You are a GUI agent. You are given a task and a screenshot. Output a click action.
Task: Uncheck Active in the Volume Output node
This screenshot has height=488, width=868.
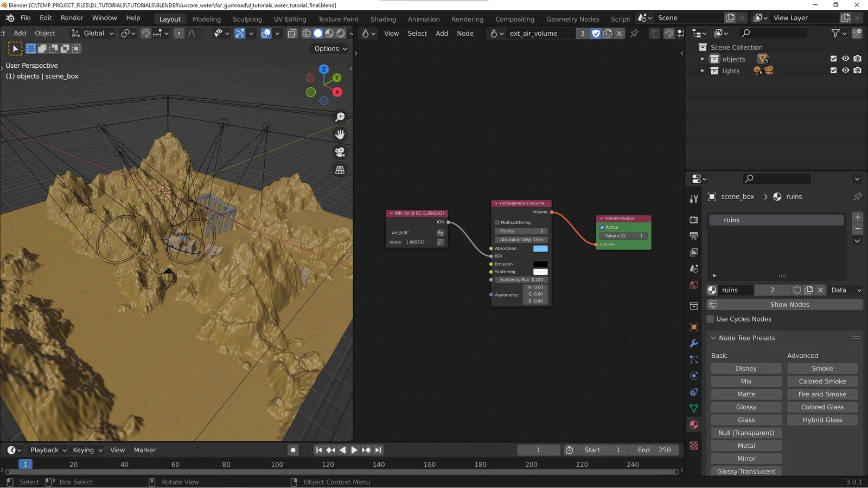602,227
